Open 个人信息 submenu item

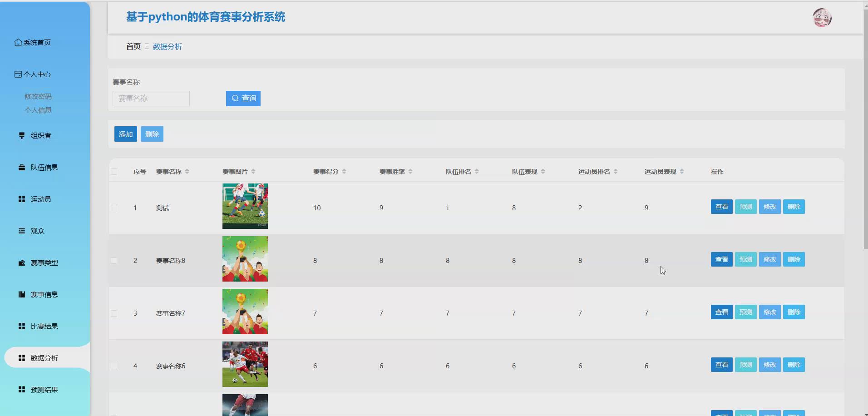coord(38,110)
